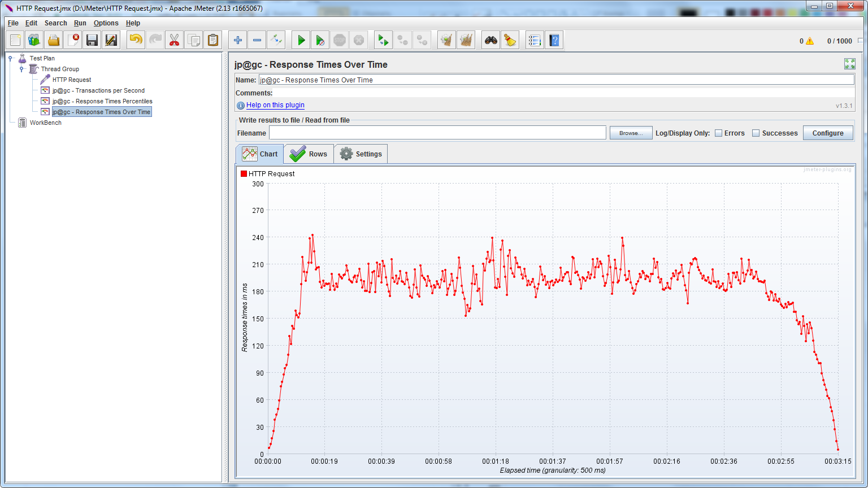Open the Templates toolbar icon
This screenshot has width=868, height=488.
pos(35,40)
